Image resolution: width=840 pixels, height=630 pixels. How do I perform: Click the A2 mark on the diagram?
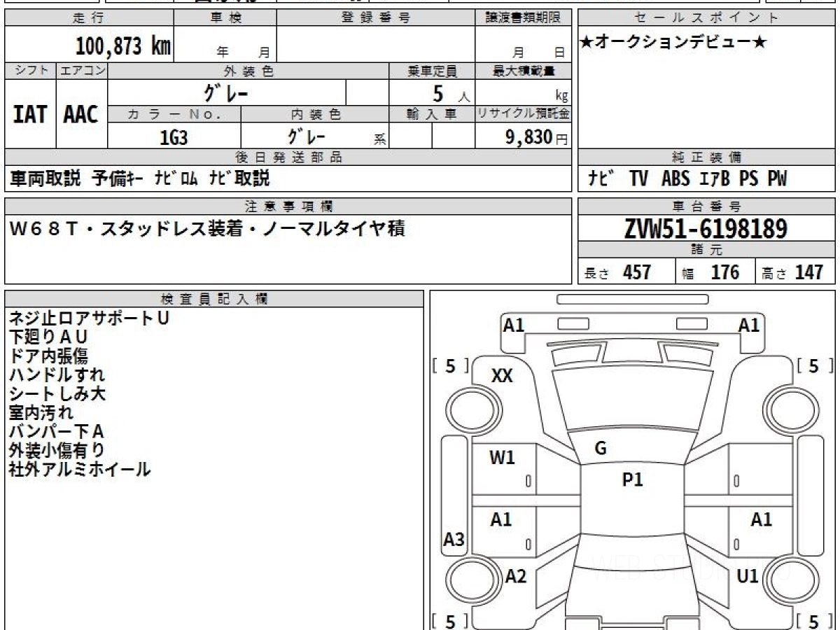(516, 577)
